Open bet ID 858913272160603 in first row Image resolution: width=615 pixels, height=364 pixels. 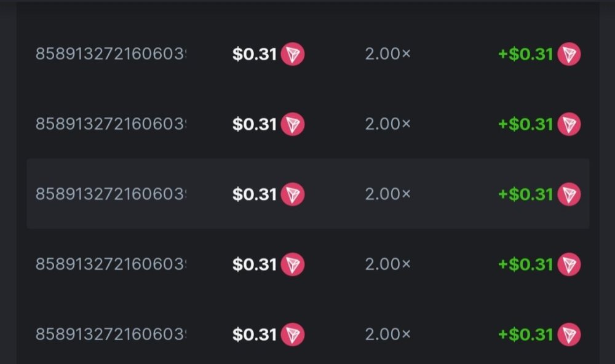click(111, 55)
